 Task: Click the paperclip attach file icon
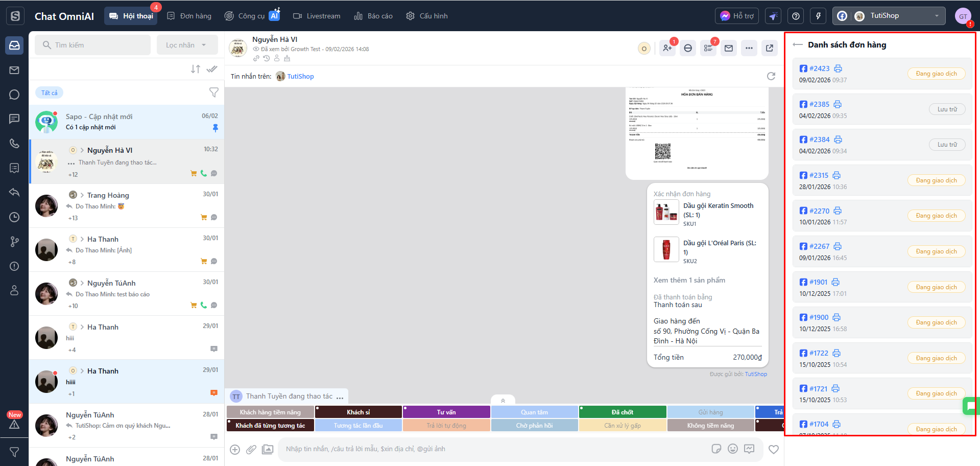pyautogui.click(x=251, y=449)
